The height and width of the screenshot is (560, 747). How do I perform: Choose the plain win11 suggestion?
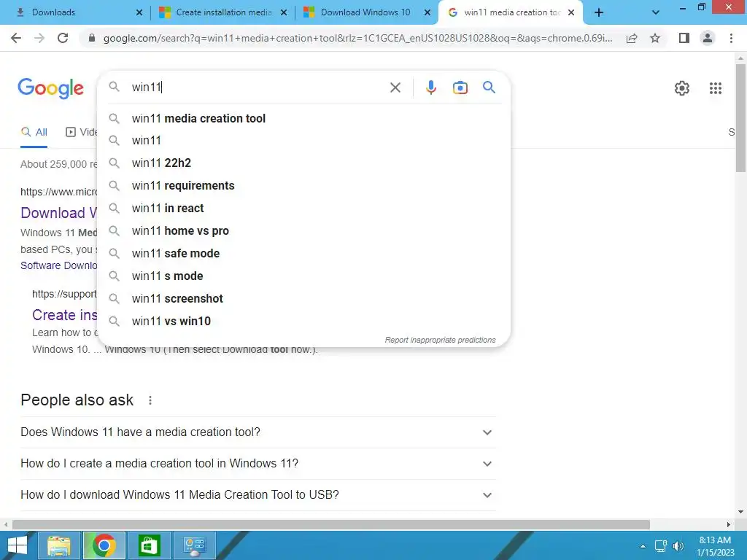tap(303, 141)
